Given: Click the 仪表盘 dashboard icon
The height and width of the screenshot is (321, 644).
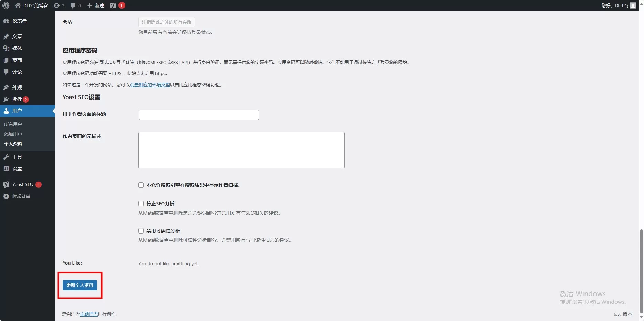Looking at the screenshot, I should (6, 21).
